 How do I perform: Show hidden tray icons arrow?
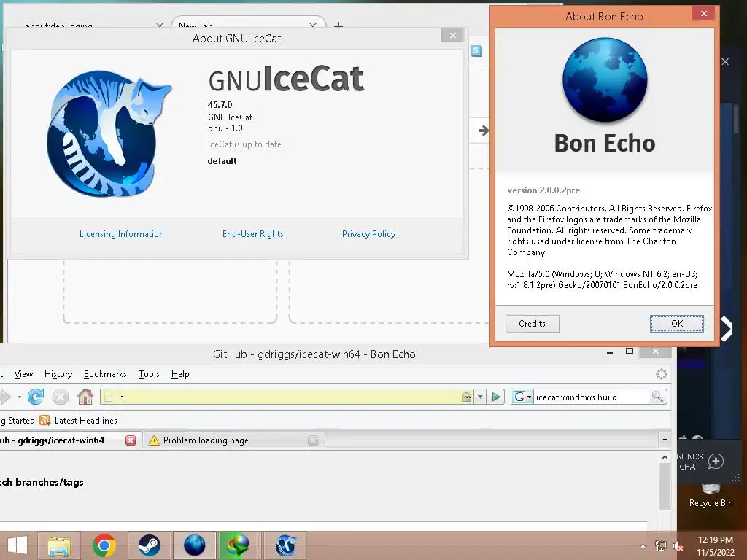(643, 546)
